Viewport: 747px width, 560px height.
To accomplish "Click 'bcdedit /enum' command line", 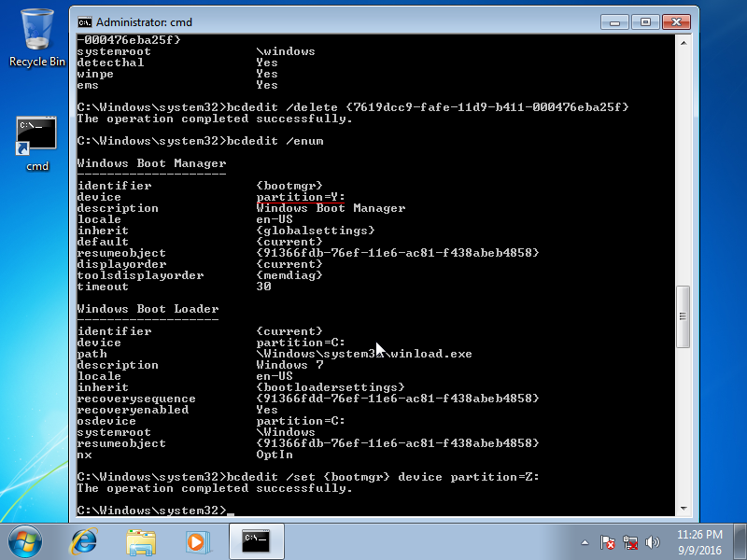I will tap(275, 141).
